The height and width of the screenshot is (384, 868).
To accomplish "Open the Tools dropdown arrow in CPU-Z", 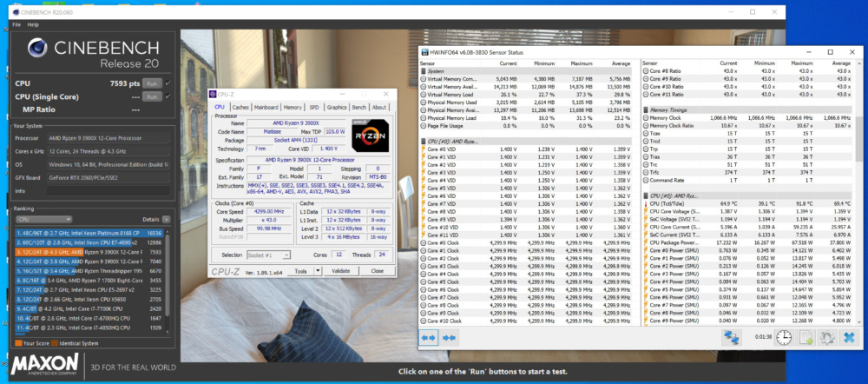I will [x=317, y=271].
